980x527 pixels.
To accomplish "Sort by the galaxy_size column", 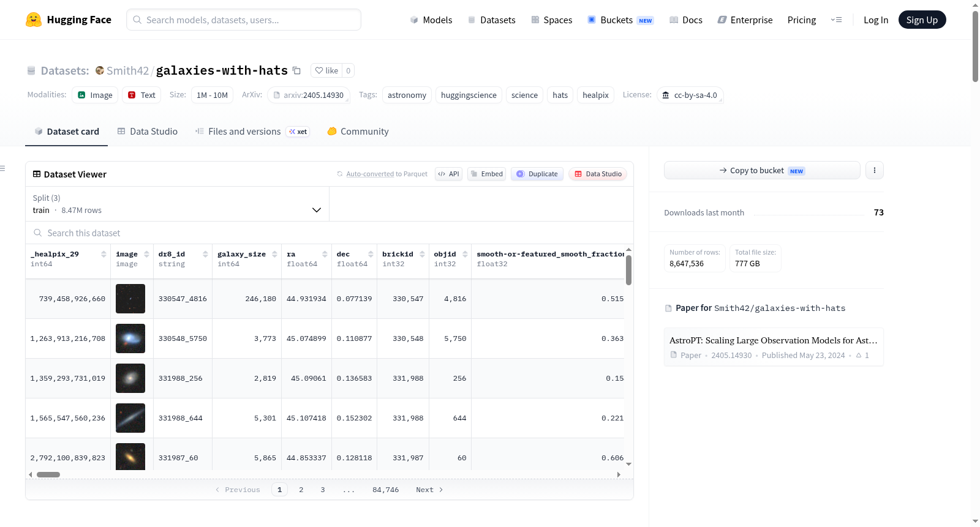I will click(274, 254).
